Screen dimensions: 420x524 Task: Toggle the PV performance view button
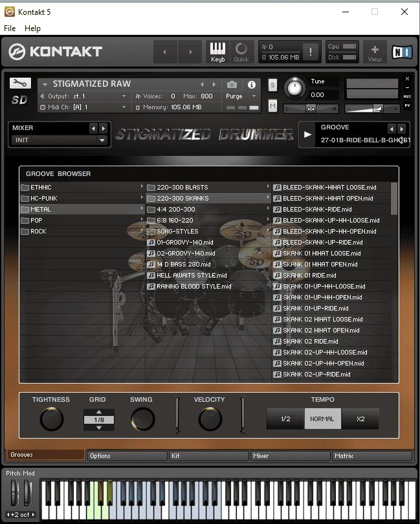tap(407, 105)
